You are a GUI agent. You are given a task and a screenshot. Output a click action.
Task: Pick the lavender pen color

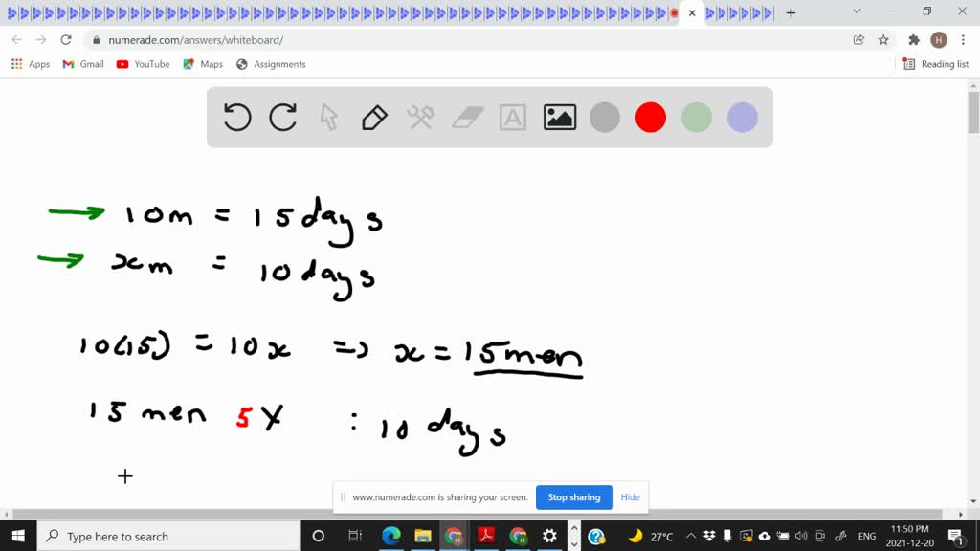(743, 118)
